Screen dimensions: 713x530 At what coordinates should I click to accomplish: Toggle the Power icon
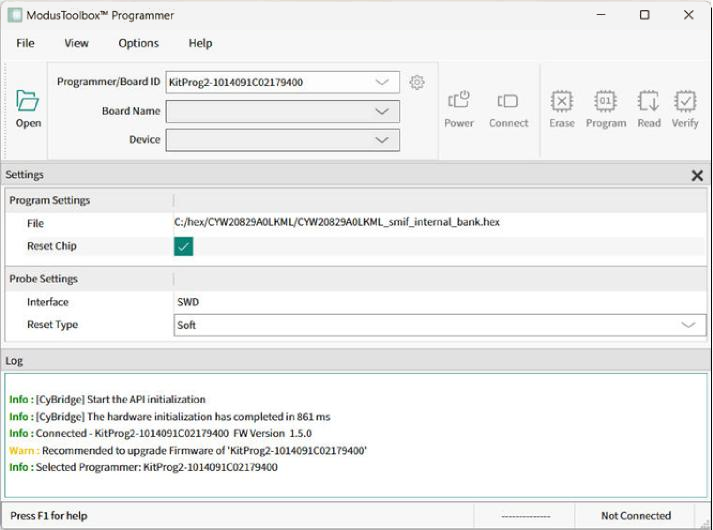pos(459,100)
